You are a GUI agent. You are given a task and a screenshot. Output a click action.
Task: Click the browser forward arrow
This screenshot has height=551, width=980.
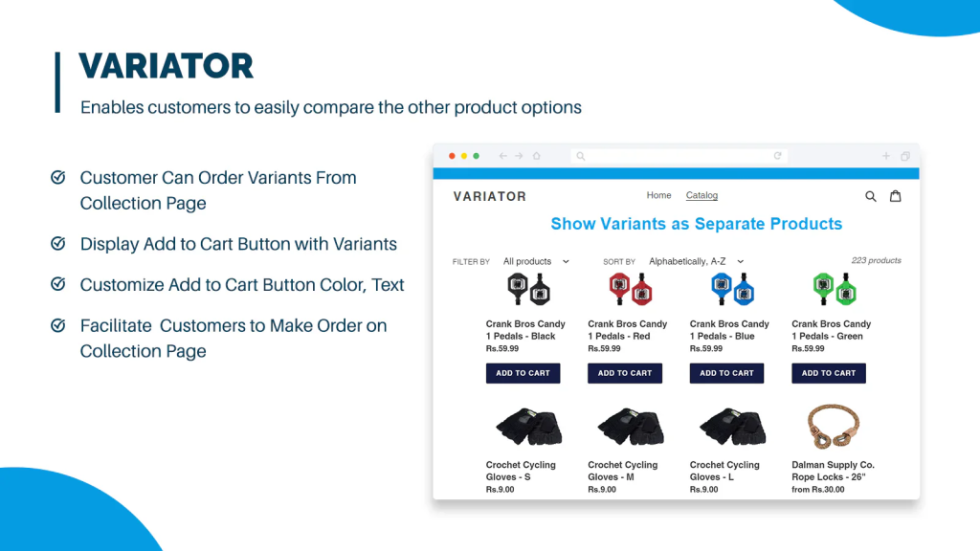(x=519, y=156)
